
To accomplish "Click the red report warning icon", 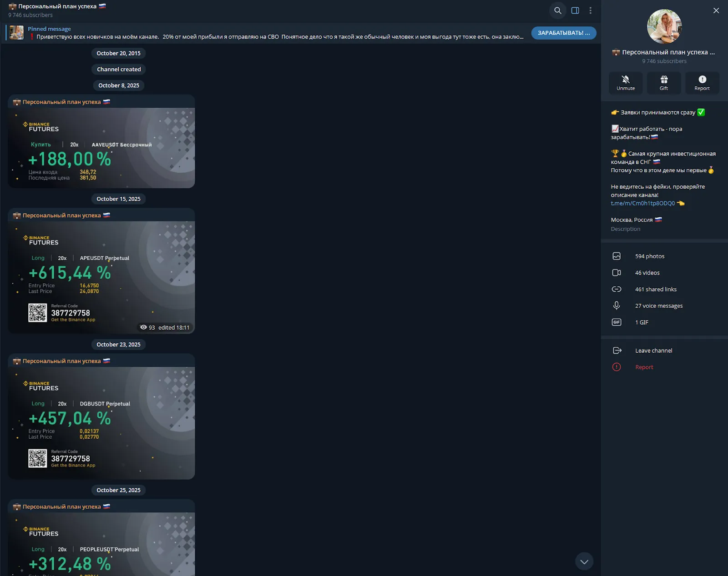I will pos(617,367).
